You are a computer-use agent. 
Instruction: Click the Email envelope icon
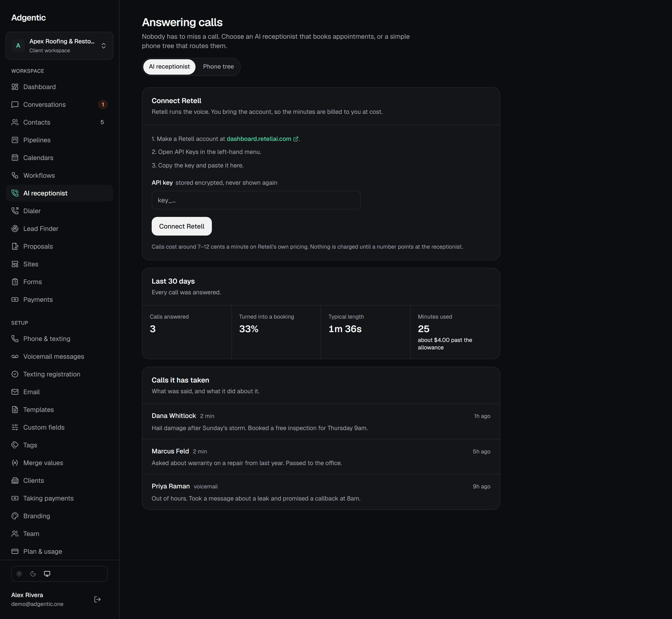[15, 392]
